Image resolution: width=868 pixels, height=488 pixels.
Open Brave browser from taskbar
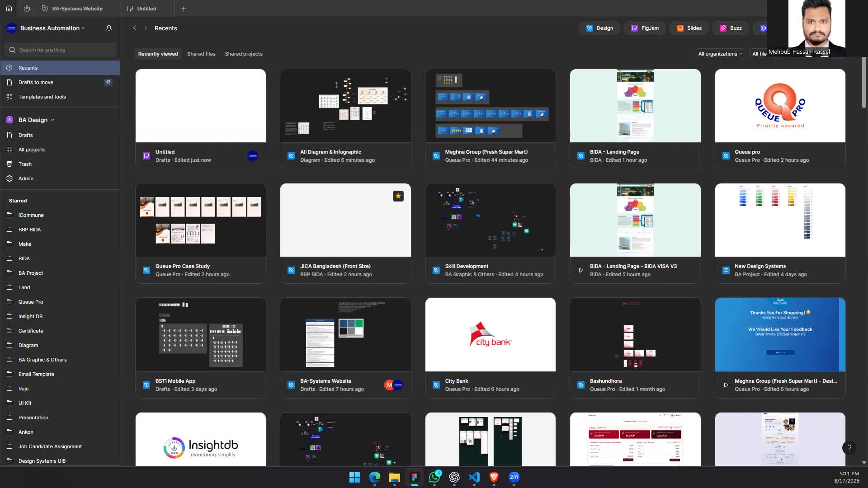pyautogui.click(x=494, y=477)
